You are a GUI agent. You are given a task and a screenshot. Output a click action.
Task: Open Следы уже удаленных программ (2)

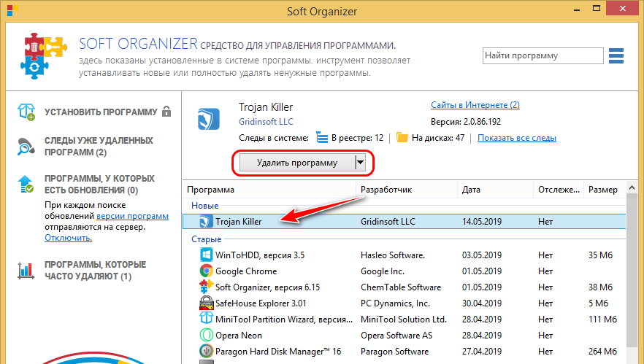pos(99,147)
